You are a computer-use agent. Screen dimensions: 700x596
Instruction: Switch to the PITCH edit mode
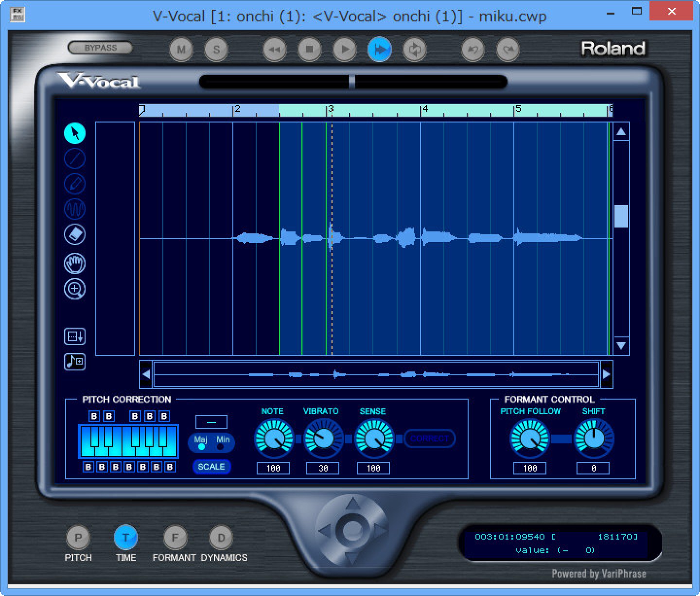[x=78, y=538]
